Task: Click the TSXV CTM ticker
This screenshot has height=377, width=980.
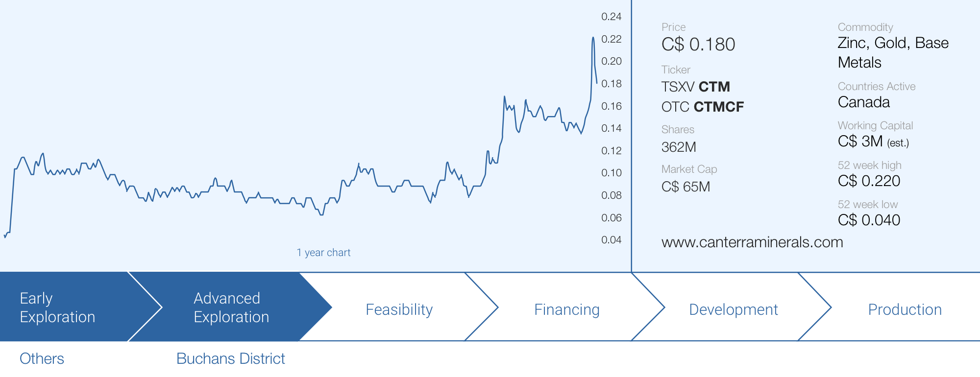Action: 695,87
